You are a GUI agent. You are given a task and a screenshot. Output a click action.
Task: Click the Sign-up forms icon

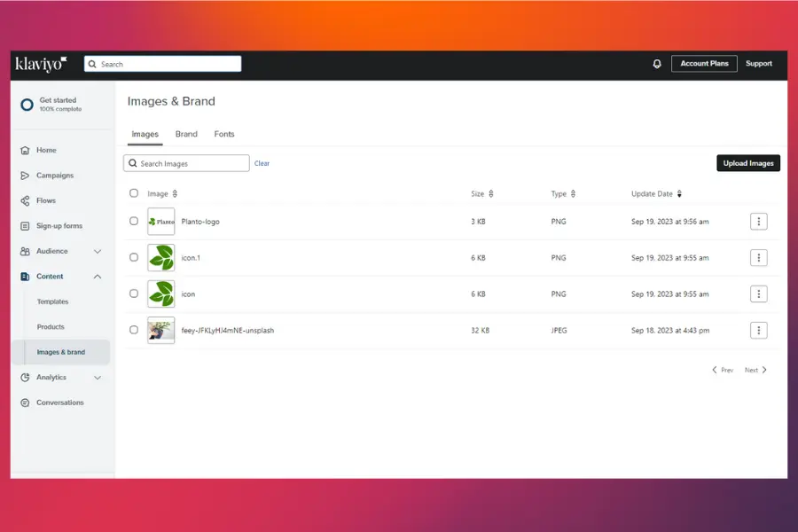pyautogui.click(x=25, y=226)
